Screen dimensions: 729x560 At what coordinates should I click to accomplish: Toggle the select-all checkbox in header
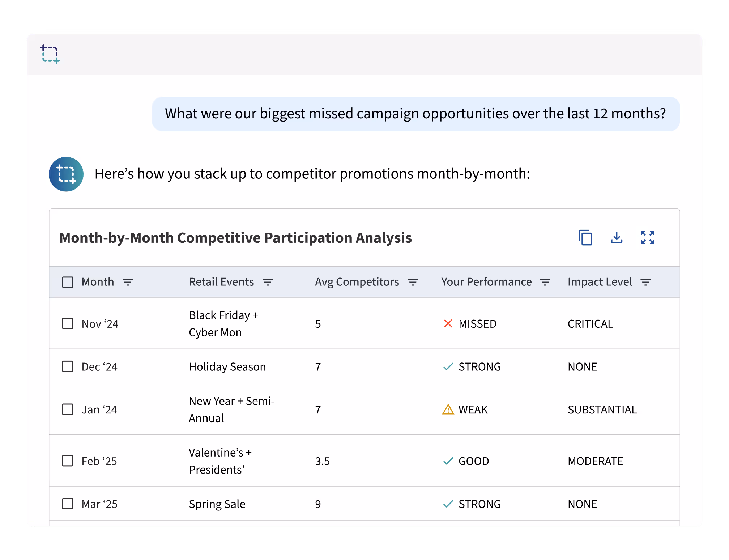(68, 282)
